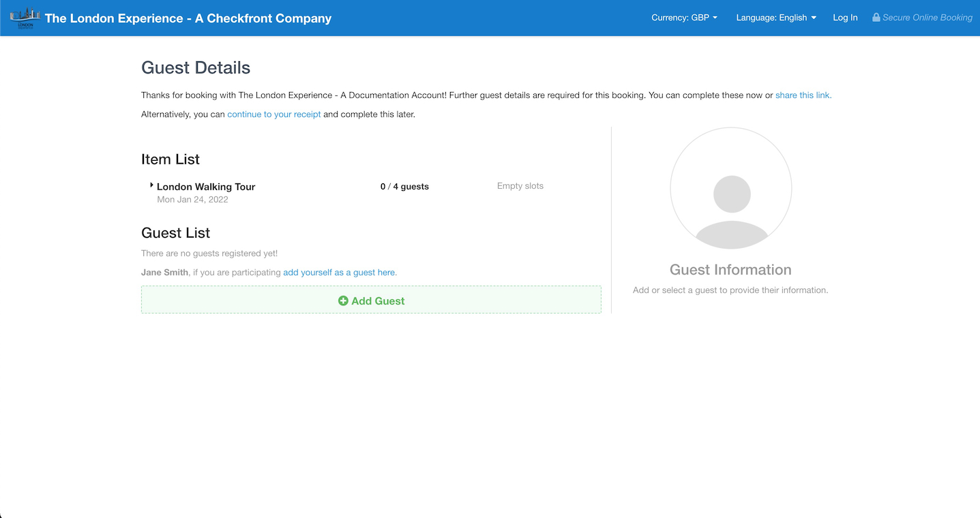This screenshot has width=980, height=518.
Task: Open the Language: English dropdown
Action: pyautogui.click(x=776, y=18)
